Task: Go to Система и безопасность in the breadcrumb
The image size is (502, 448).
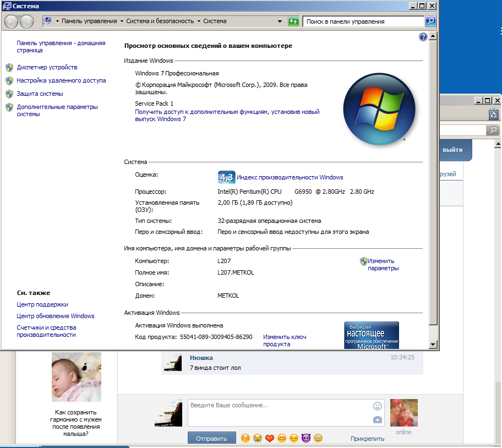Action: [160, 21]
